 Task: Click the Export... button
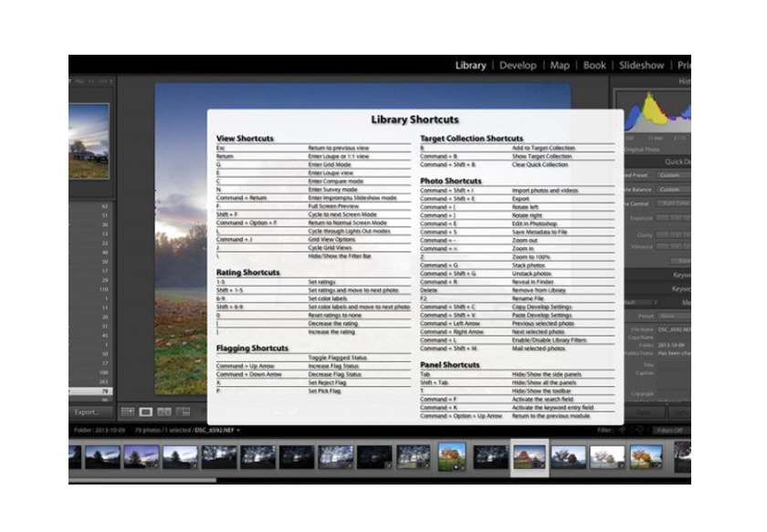(90, 412)
